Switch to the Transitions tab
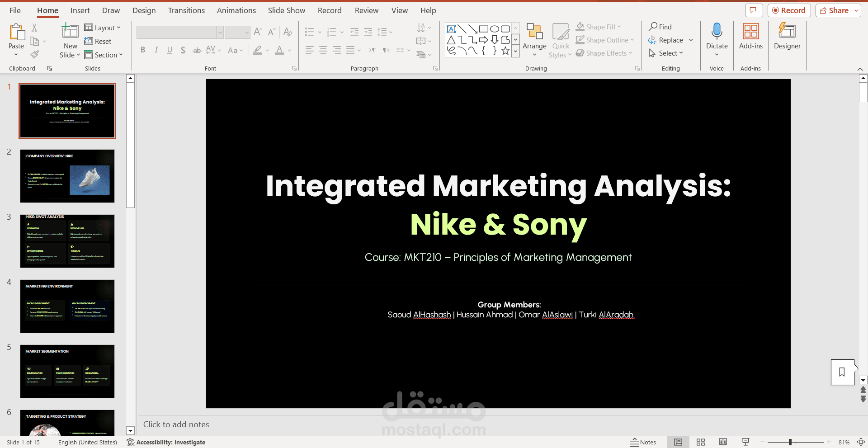Screen dimensions: 868x448 pyautogui.click(x=186, y=10)
